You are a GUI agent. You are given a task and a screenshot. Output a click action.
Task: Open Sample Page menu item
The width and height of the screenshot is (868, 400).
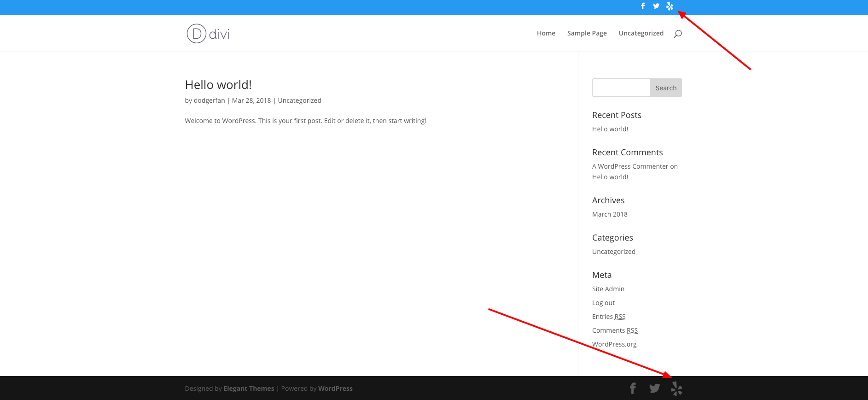click(x=587, y=33)
